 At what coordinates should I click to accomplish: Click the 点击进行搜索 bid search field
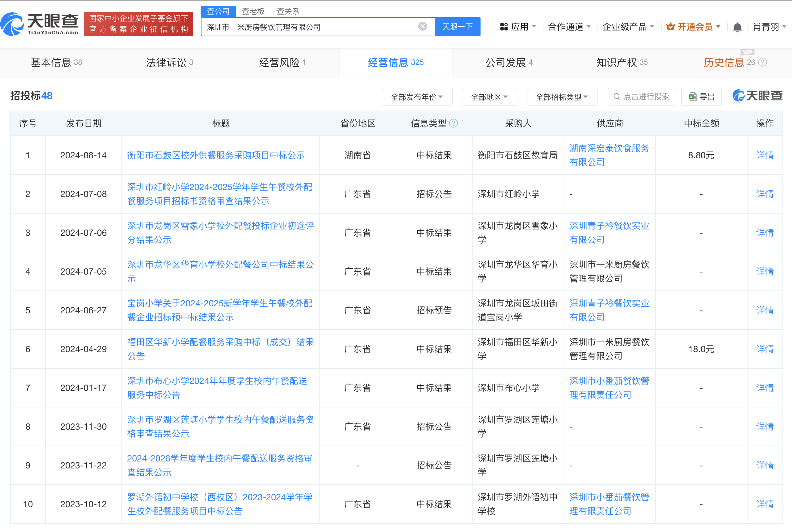(641, 97)
